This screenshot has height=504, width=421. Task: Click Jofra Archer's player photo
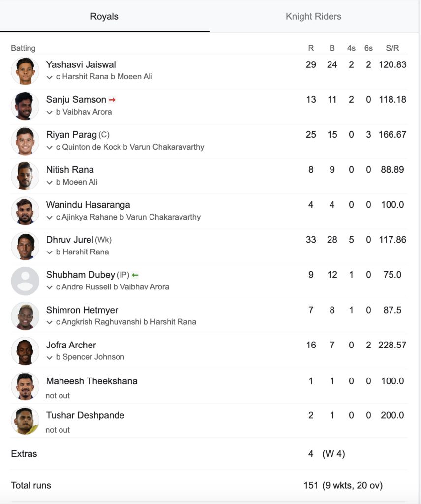tap(25, 351)
